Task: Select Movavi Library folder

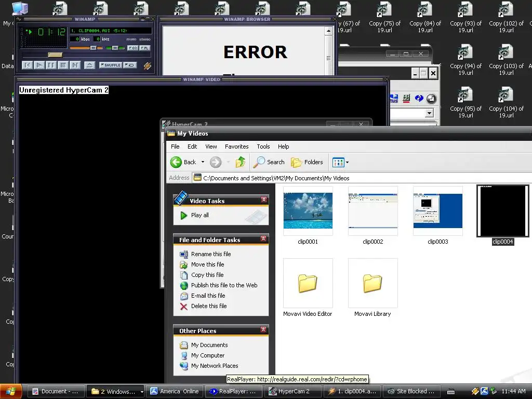Action: coord(373,283)
